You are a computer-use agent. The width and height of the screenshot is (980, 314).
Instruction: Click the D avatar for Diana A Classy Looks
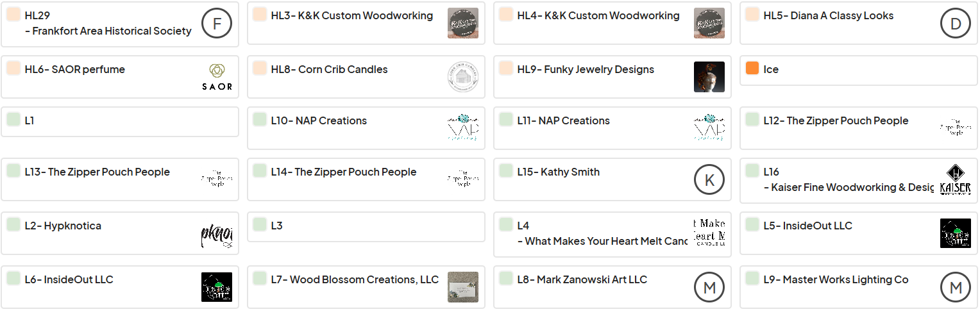[x=956, y=23]
